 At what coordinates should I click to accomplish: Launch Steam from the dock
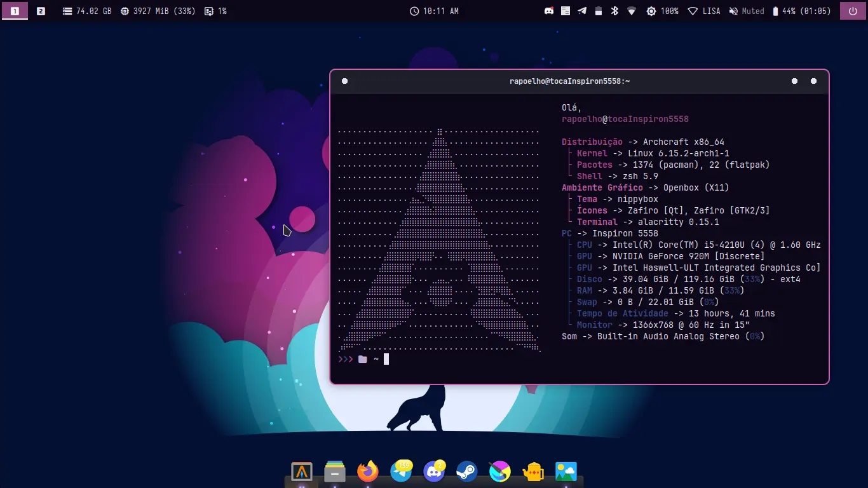(x=467, y=471)
